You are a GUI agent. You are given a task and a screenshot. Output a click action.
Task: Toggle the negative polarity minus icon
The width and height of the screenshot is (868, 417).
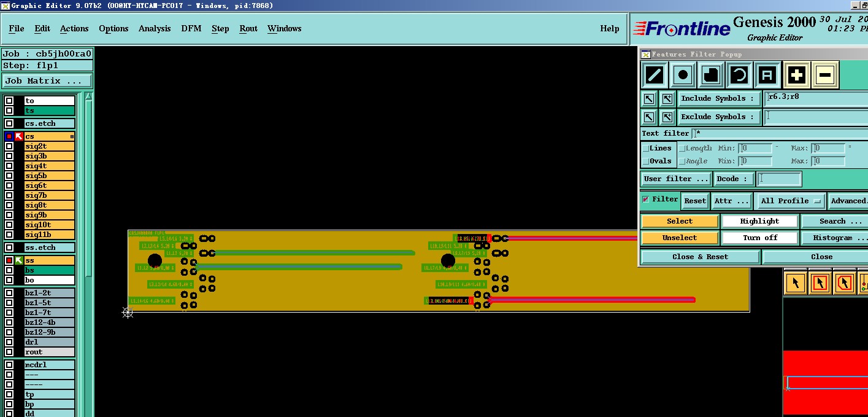(824, 76)
